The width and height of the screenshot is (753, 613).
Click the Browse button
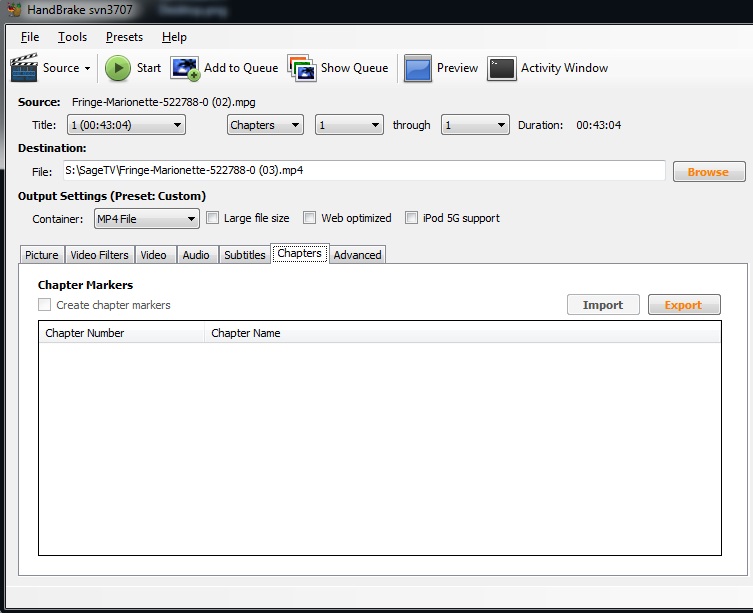[x=709, y=172]
